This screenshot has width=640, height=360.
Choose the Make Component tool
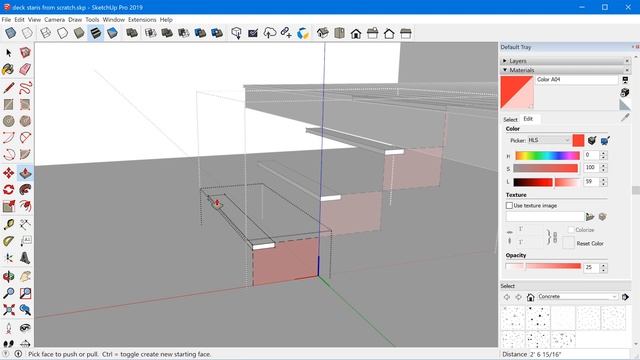25,53
